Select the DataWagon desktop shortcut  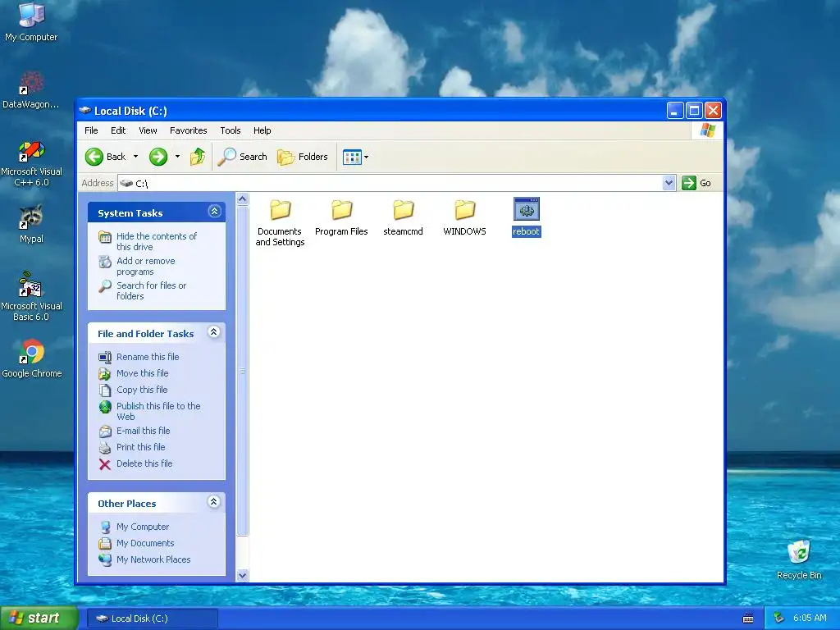coord(31,89)
